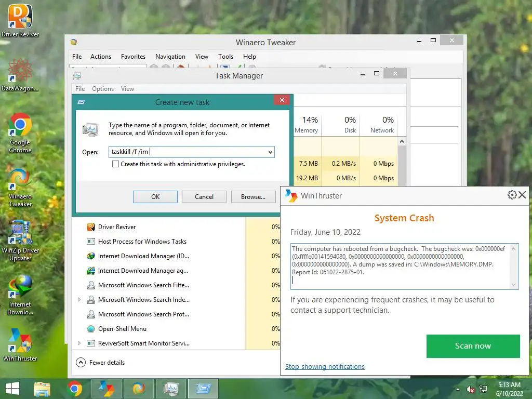The width and height of the screenshot is (532, 399).
Task: Select the 7.5 MB memory cell
Action: [x=308, y=164]
